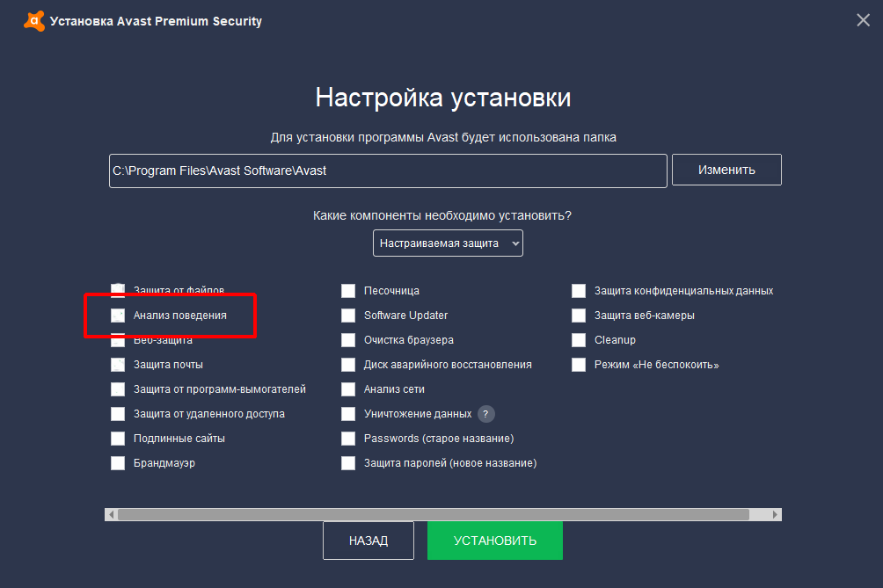The height and width of the screenshot is (588, 883).
Task: Toggle Режим «Не беспокоить» checkbox
Action: pyautogui.click(x=579, y=365)
